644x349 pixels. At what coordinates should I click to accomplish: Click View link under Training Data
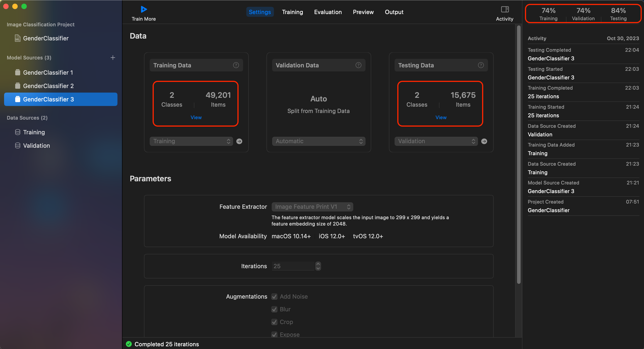click(196, 117)
